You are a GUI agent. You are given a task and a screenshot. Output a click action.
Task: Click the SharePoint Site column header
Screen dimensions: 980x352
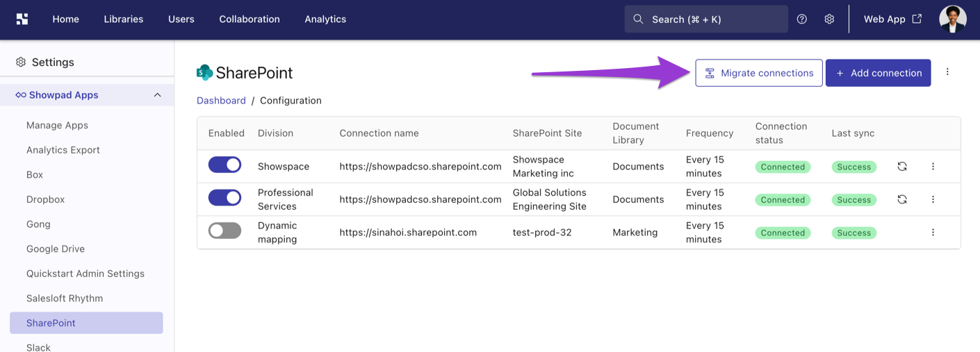tap(547, 133)
